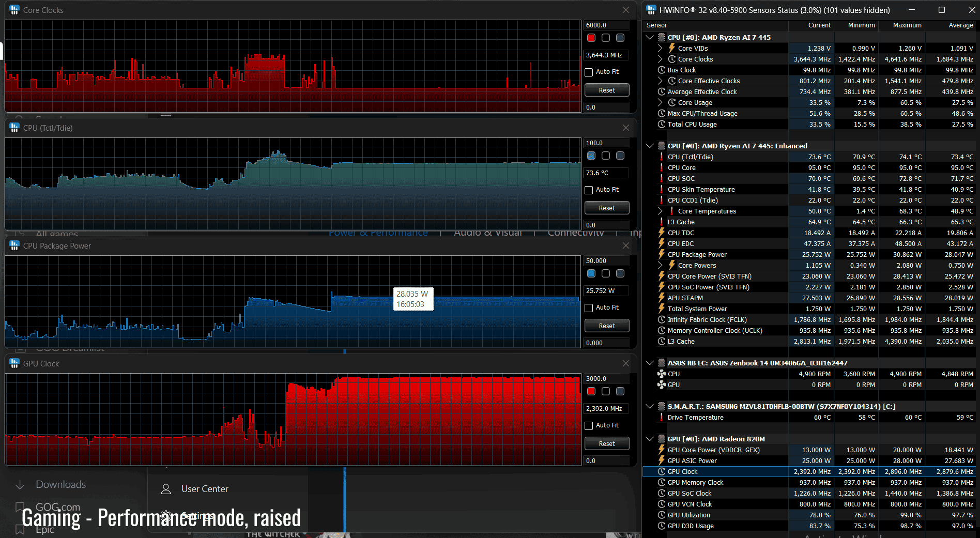Collapse the AMD Ryzen AI 7 445 section
The height and width of the screenshot is (538, 980).
pyautogui.click(x=650, y=37)
